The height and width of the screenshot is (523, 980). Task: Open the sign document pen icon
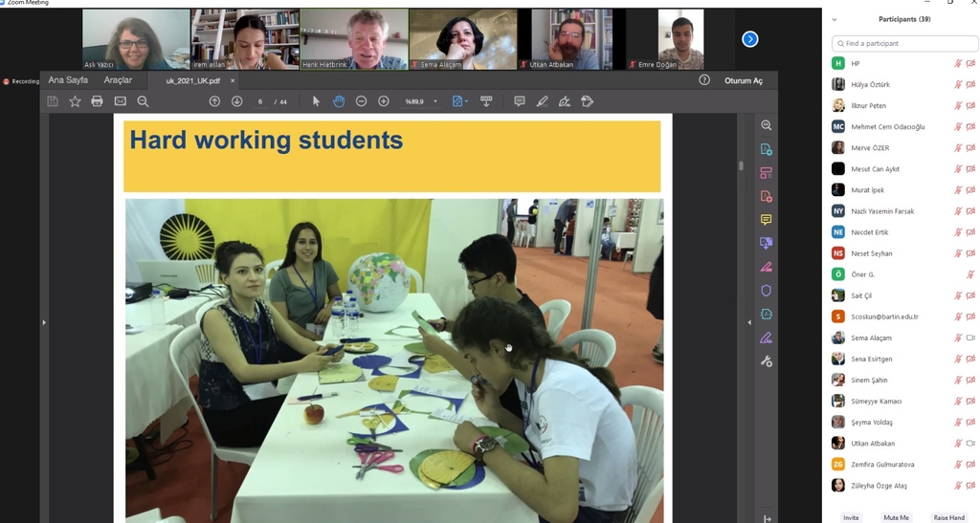point(565,101)
